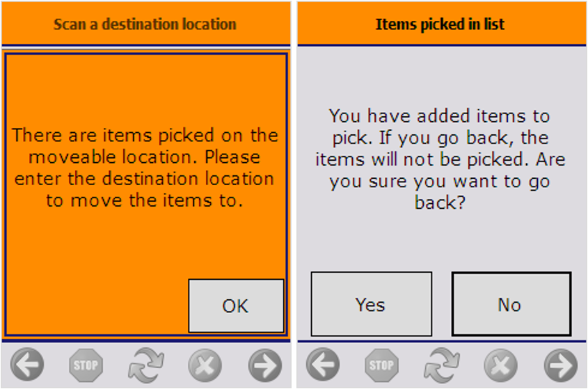Go back using the arrow under the Yes button
The height and width of the screenshot is (389, 588).
click(323, 365)
